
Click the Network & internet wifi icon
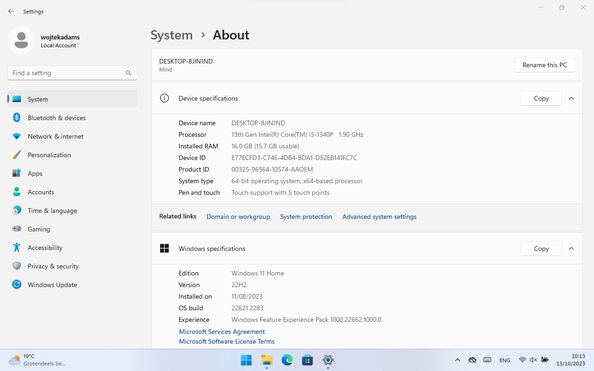pyautogui.click(x=16, y=136)
